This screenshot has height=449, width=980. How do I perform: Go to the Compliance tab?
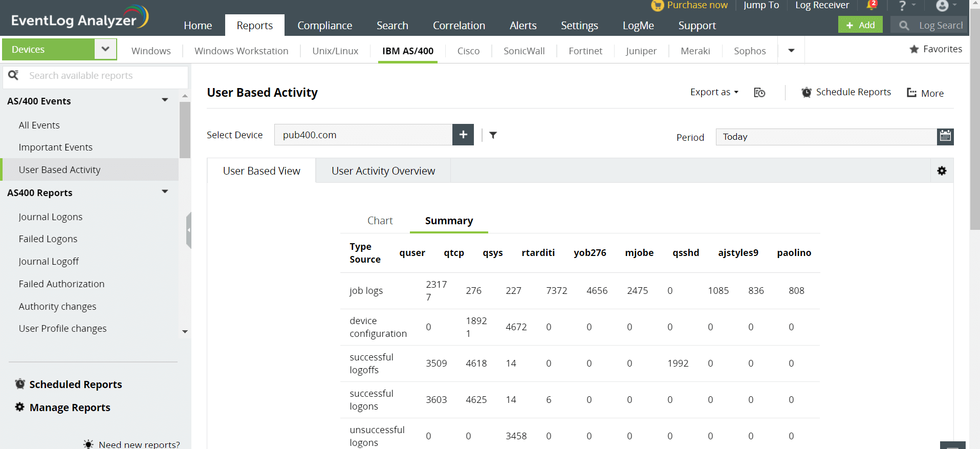(325, 25)
